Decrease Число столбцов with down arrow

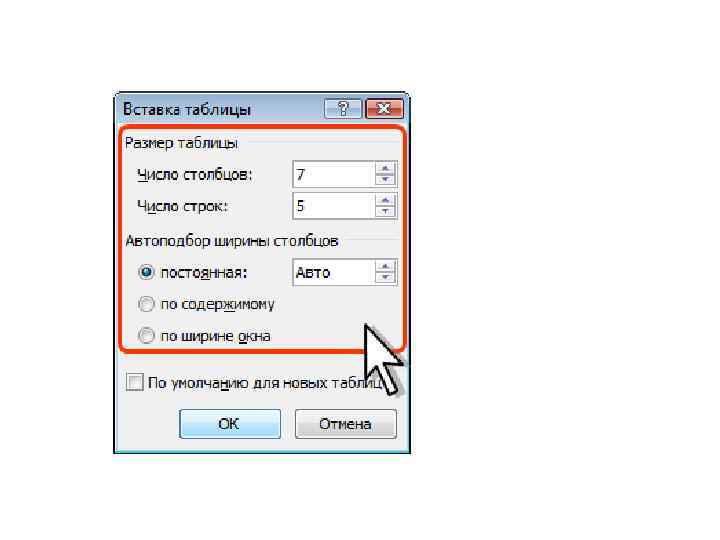pyautogui.click(x=385, y=180)
